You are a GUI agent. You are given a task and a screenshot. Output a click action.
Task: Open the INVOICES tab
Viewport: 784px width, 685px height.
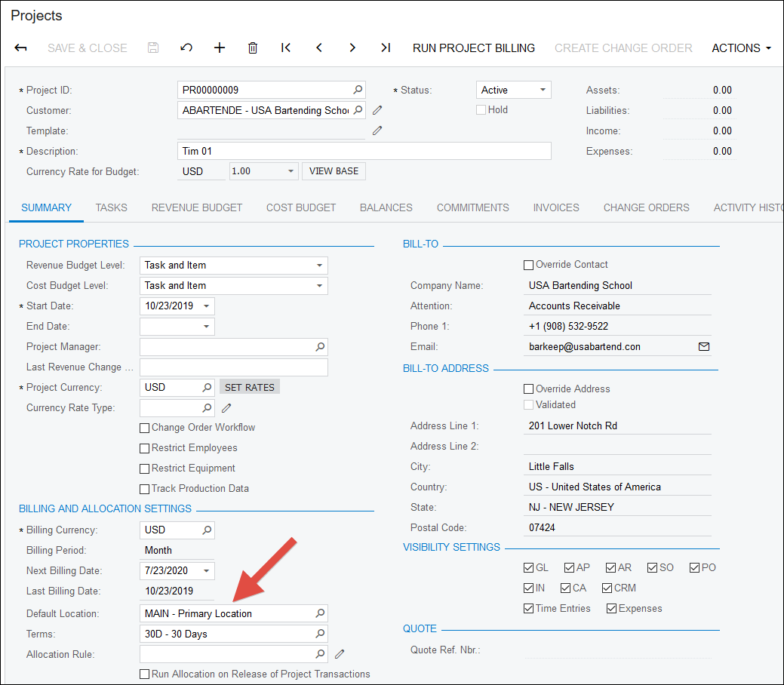555,207
